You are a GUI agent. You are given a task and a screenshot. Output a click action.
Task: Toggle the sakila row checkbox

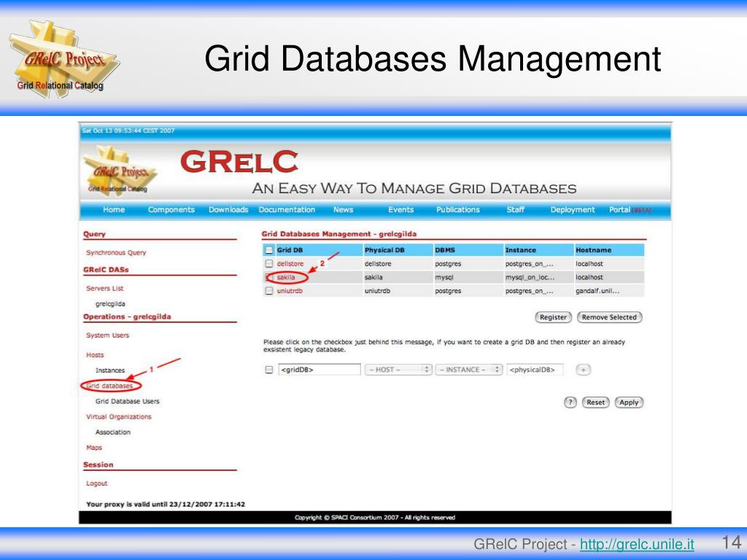click(269, 277)
